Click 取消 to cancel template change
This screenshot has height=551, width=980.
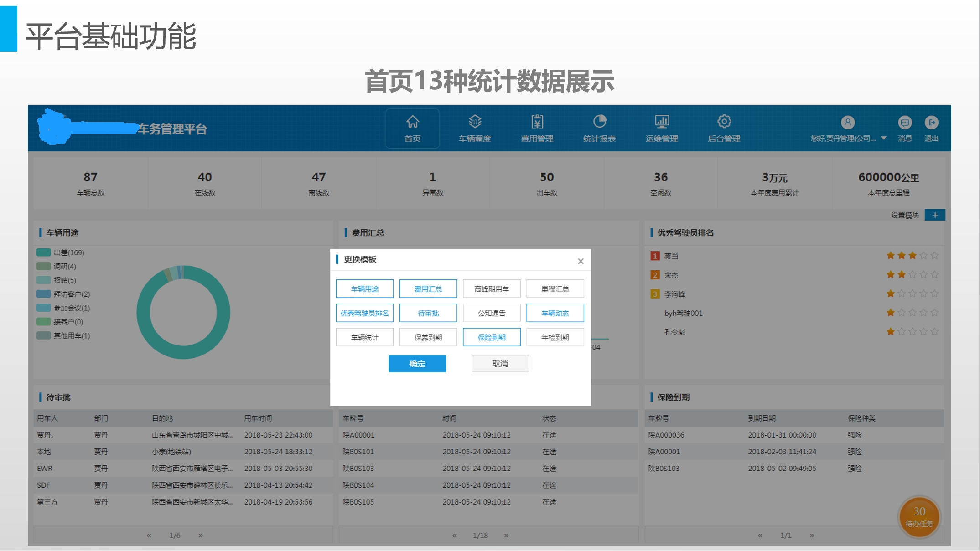click(x=500, y=364)
